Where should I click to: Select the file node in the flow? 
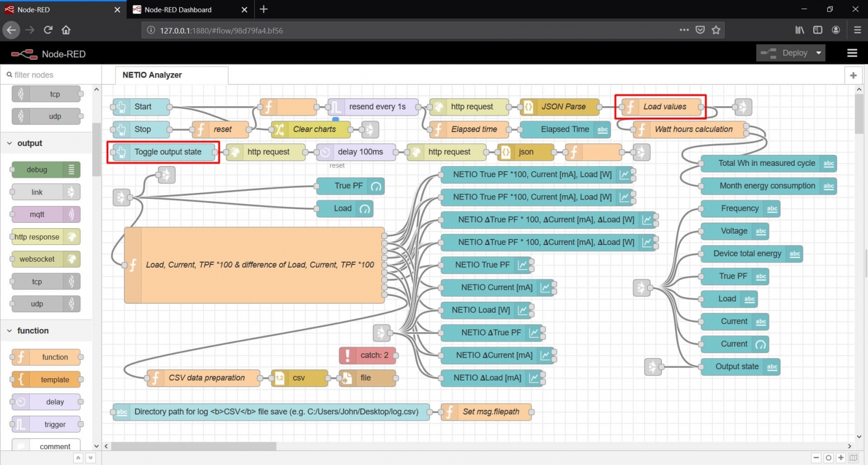tap(367, 378)
